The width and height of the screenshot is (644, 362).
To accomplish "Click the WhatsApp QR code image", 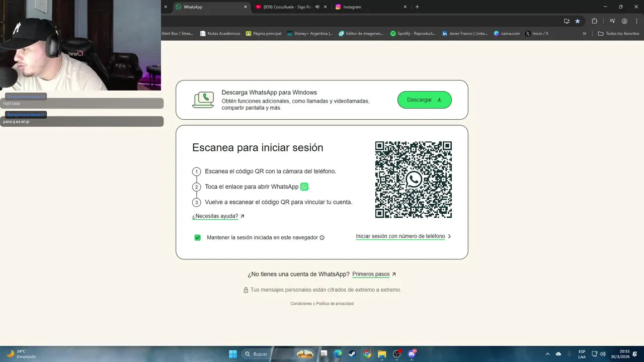I will [x=414, y=179].
